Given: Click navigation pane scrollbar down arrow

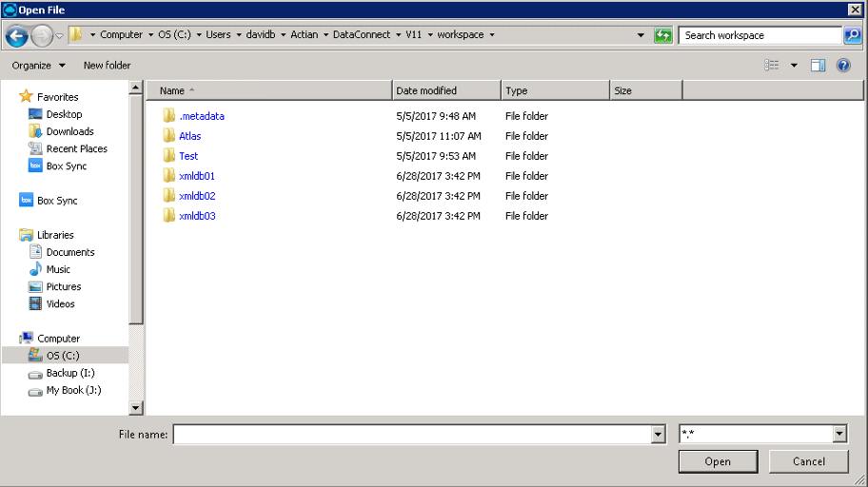Looking at the screenshot, I should point(136,408).
